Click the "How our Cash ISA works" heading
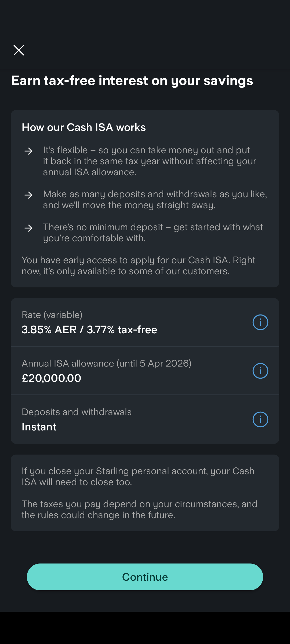The width and height of the screenshot is (290, 644). (x=84, y=127)
